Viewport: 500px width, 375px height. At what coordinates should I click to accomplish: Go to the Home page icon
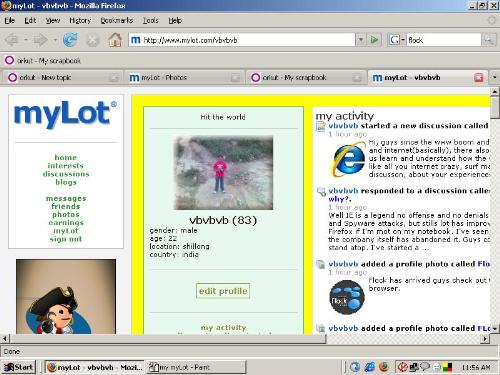[115, 40]
